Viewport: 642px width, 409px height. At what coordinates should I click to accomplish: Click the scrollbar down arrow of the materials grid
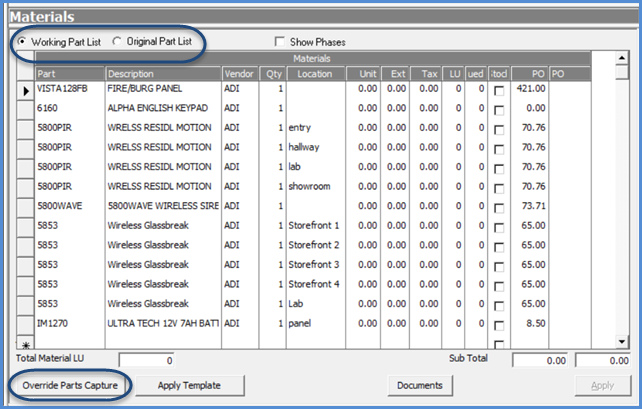coord(622,341)
